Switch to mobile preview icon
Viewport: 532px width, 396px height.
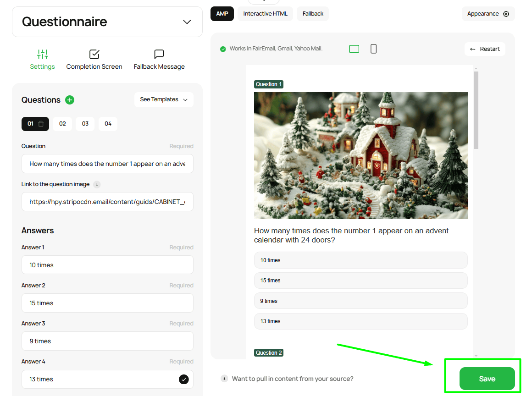tap(373, 49)
